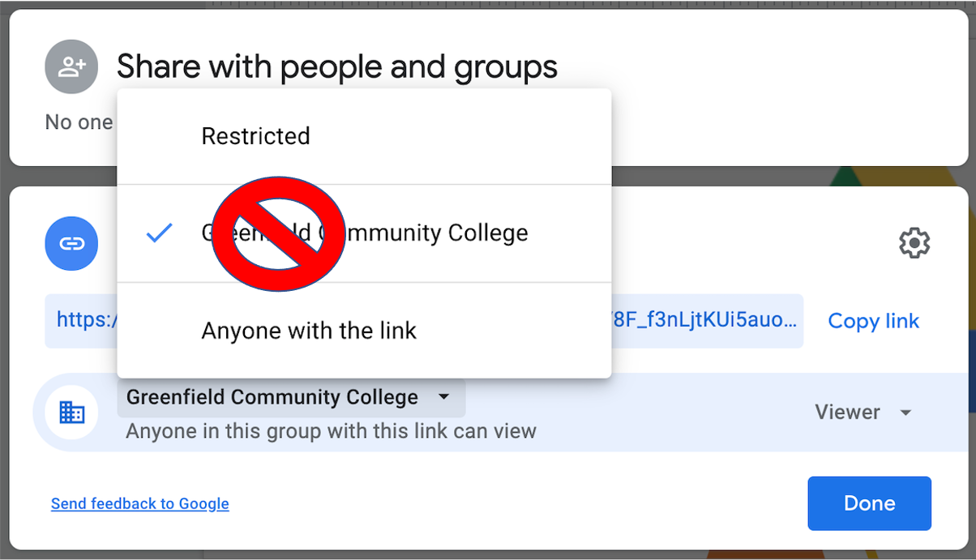The image size is (976, 560).
Task: Select the Restricted sharing option
Action: coord(255,135)
